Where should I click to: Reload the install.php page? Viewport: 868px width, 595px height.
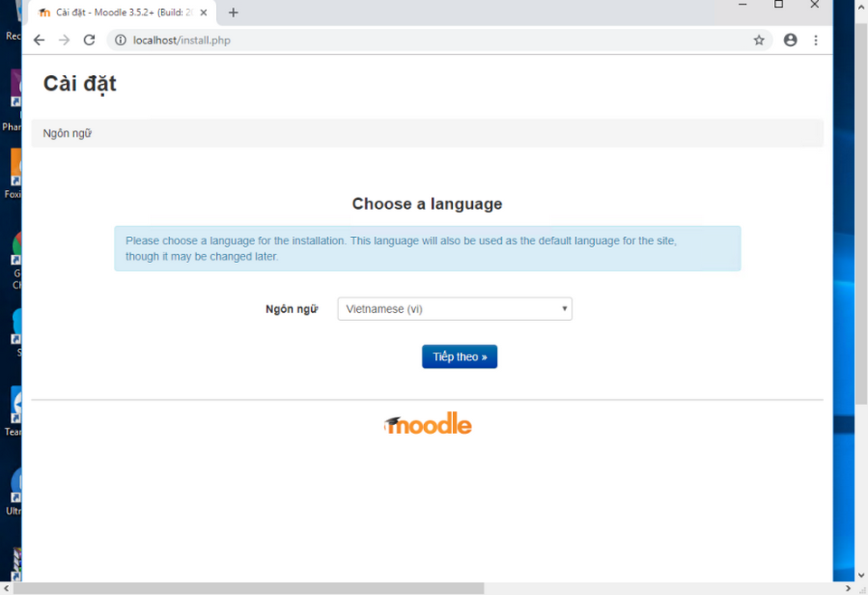[90, 40]
